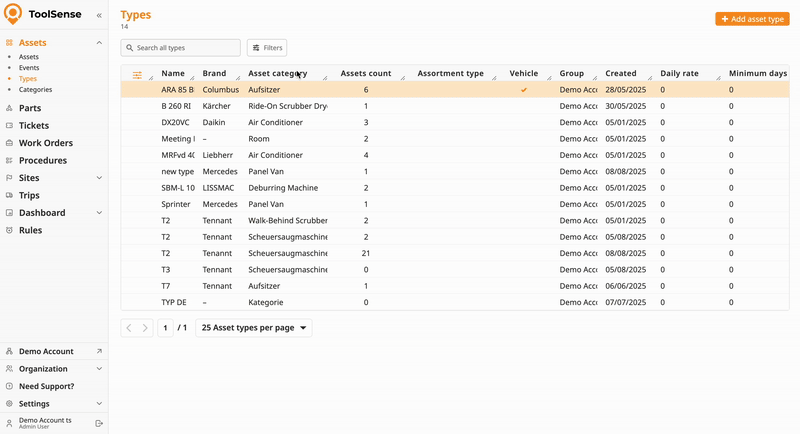Click the Walk-Behind Scrubber category cell
This screenshot has height=434, width=800.
click(288, 220)
